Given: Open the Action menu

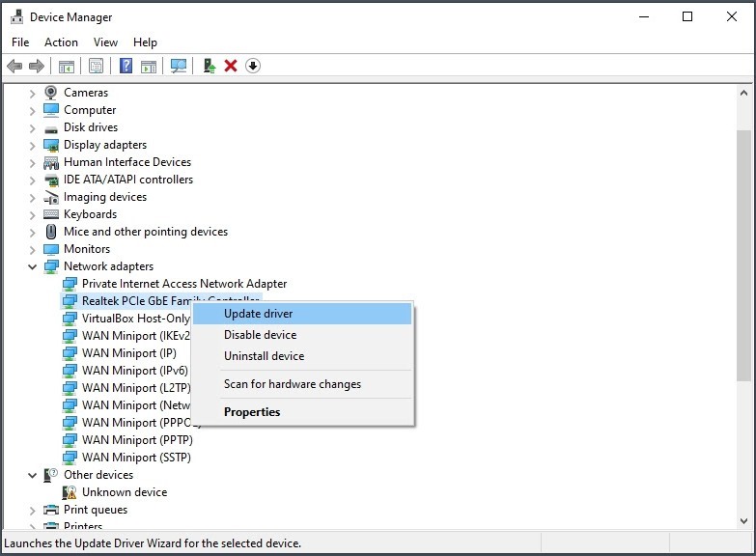Looking at the screenshot, I should click(61, 42).
